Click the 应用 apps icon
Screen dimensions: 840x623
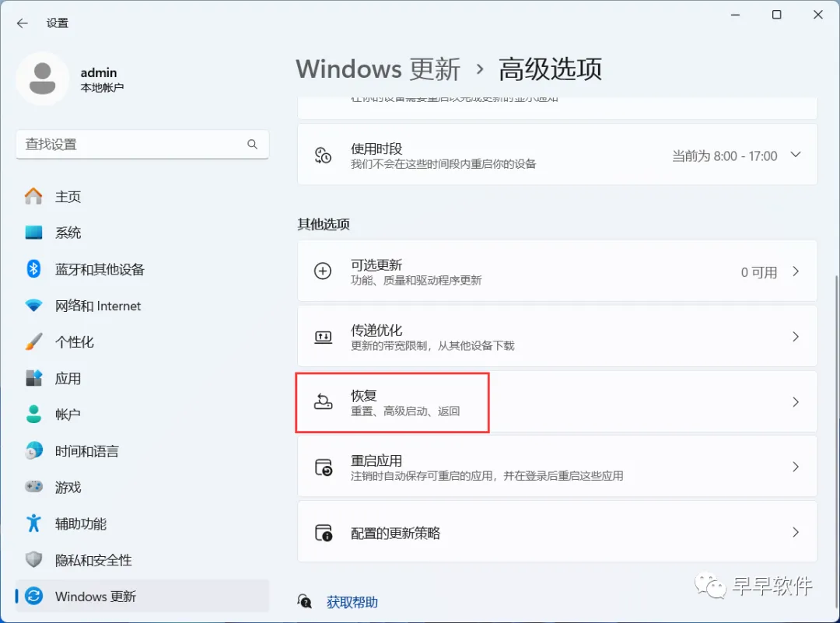click(33, 378)
